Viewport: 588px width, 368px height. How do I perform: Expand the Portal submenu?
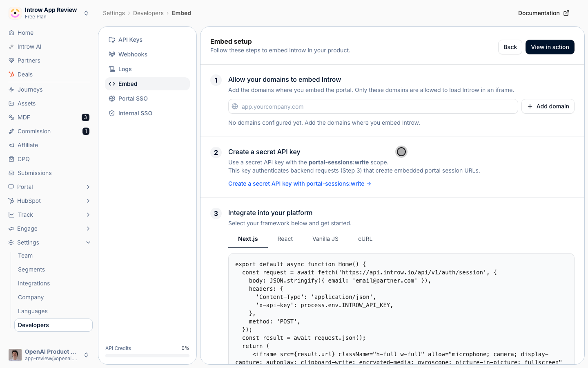click(x=88, y=187)
